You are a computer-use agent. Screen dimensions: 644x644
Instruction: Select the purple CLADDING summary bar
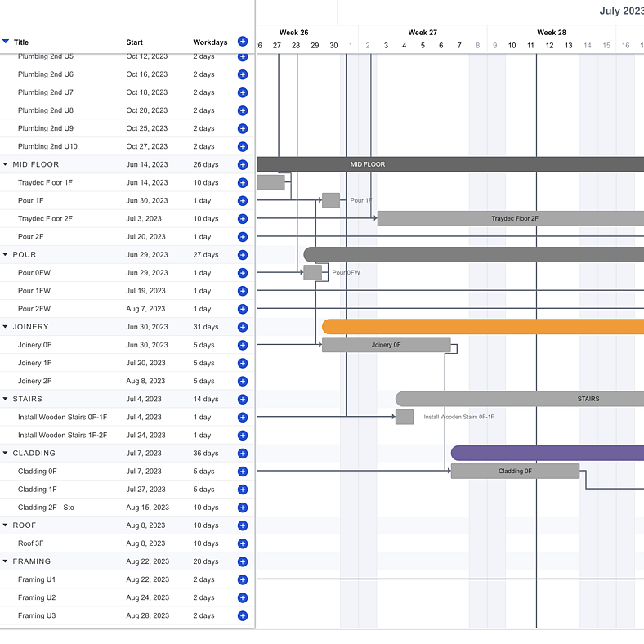pos(548,454)
